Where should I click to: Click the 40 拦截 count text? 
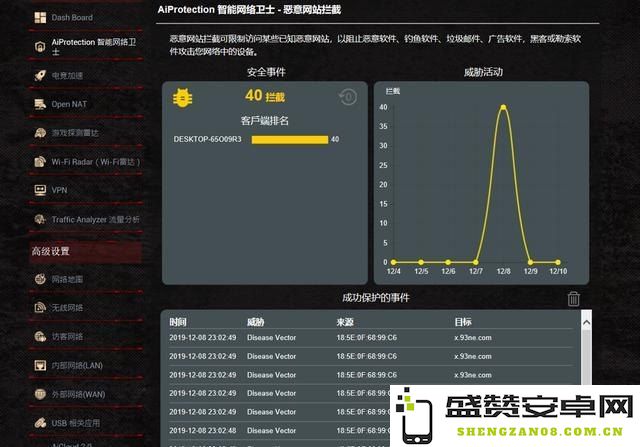point(265,96)
